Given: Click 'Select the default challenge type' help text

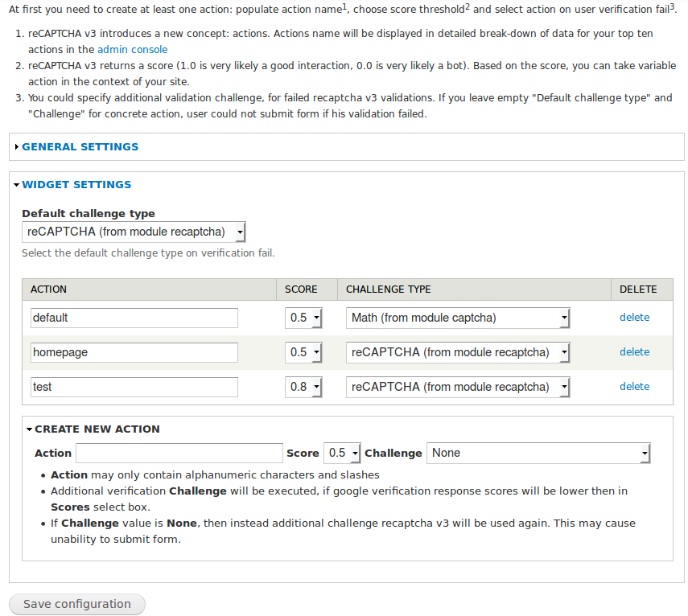Looking at the screenshot, I should [148, 253].
